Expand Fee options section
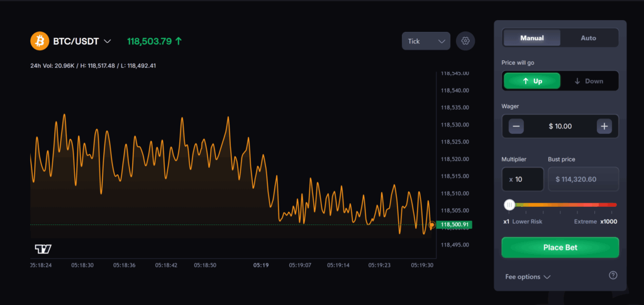Image resolution: width=644 pixels, height=305 pixels. click(528, 277)
